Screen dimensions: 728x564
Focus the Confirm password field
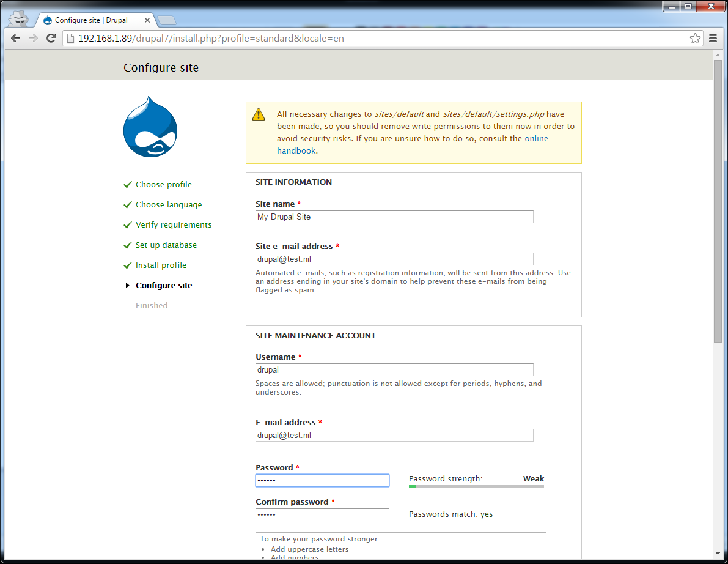coord(322,514)
